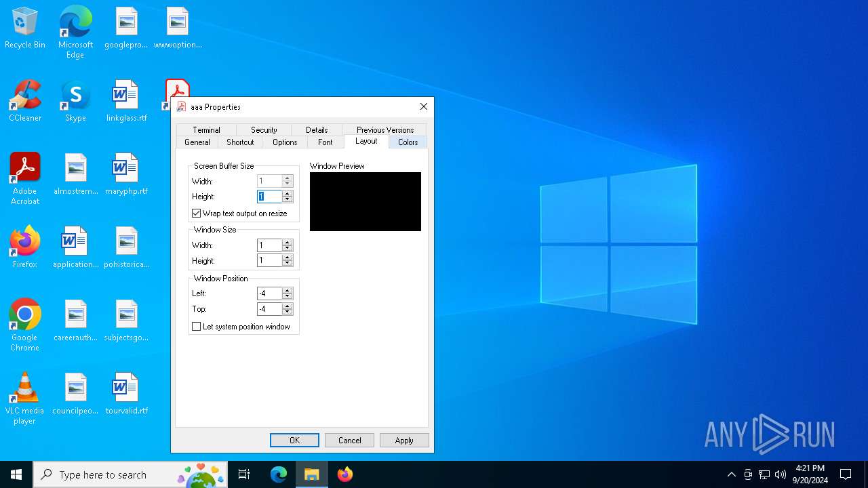Select the wwwoption image file icon
Screen dimensions: 868x488
coord(178,28)
